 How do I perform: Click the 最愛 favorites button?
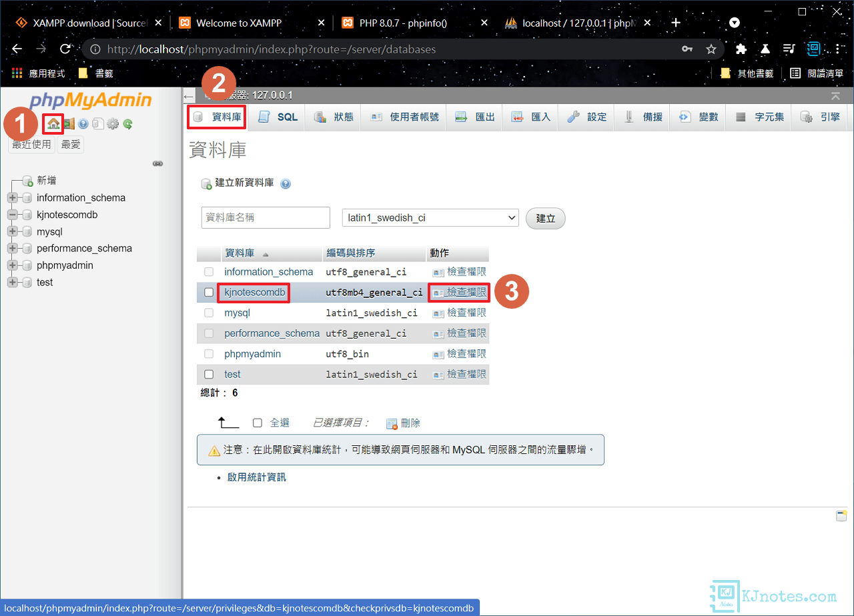pos(71,144)
